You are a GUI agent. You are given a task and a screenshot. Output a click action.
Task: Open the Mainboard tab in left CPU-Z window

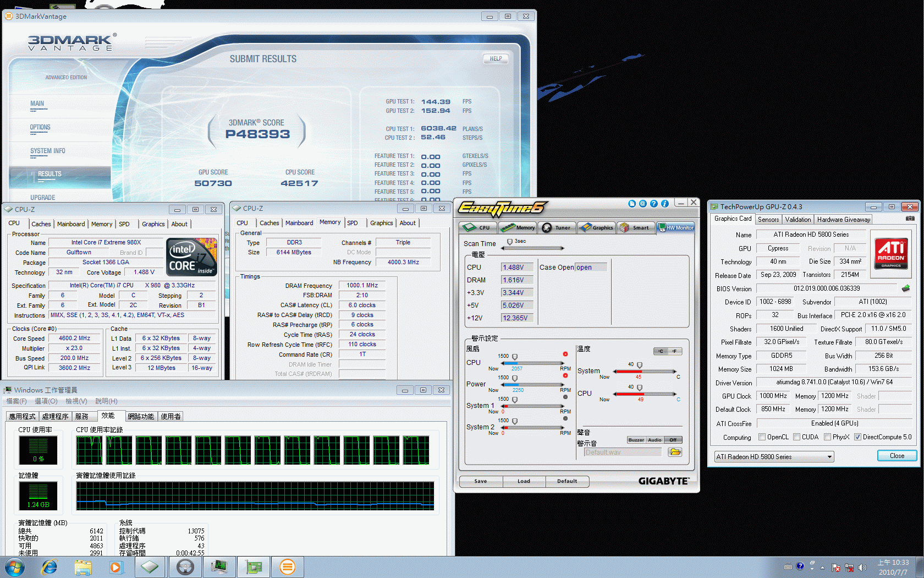coord(71,224)
